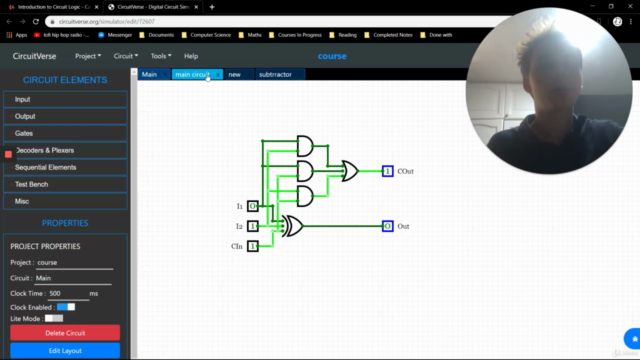This screenshot has height=360, width=640.
Task: Click the CircuitVerse logo text
Action: tap(34, 56)
